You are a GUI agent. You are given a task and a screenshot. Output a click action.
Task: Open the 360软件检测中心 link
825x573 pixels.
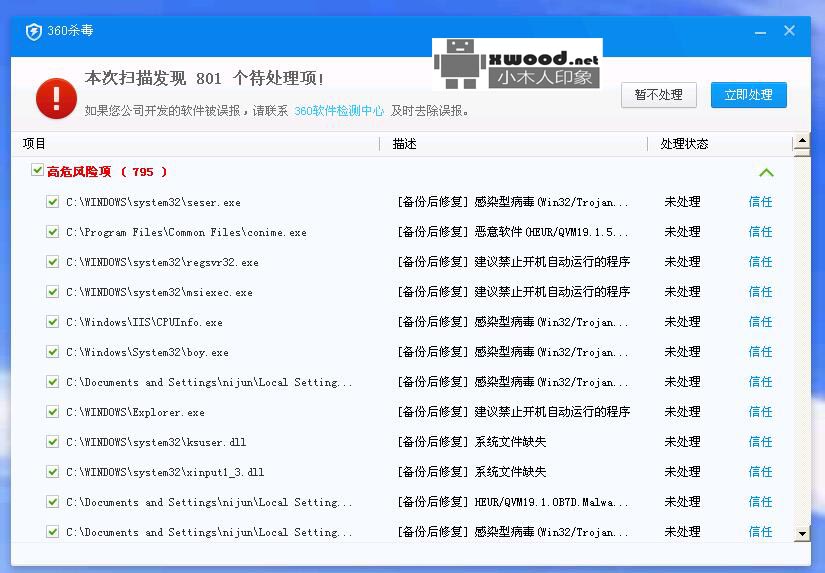click(x=339, y=111)
